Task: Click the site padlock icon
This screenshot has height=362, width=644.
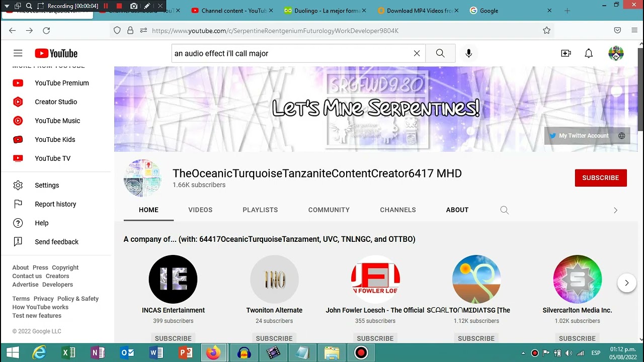Action: pos(130,31)
